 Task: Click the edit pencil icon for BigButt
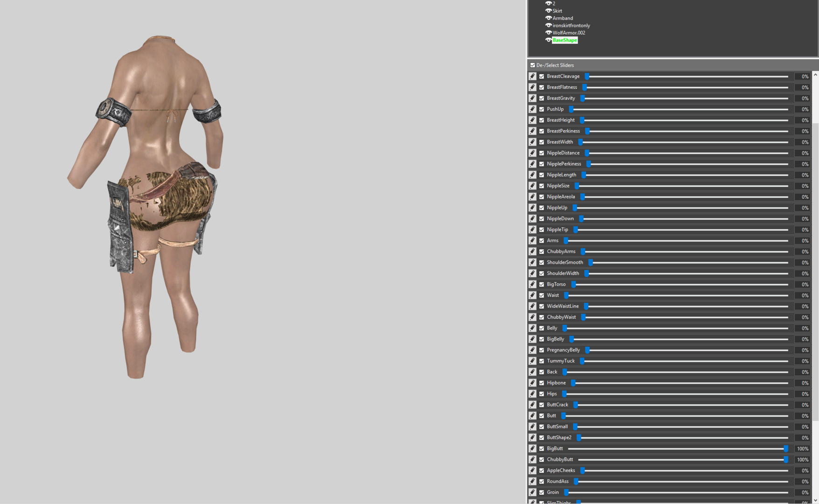tap(532, 448)
